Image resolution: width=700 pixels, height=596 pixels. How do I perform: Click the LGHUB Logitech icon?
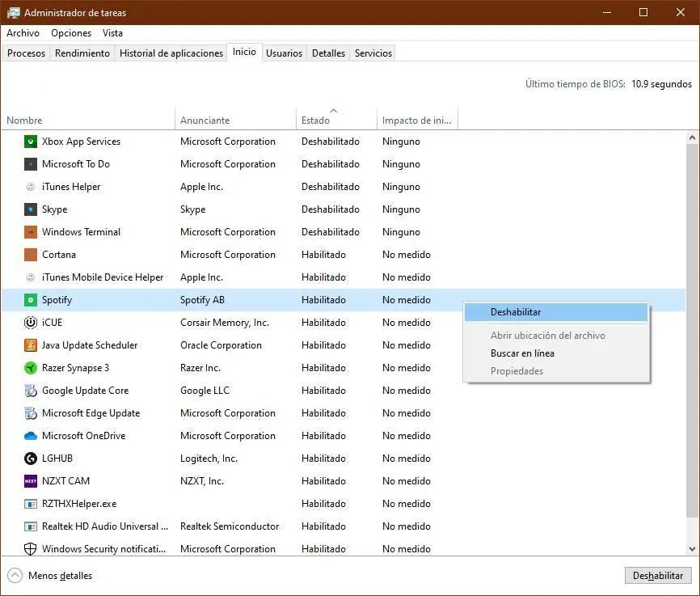pyautogui.click(x=31, y=459)
